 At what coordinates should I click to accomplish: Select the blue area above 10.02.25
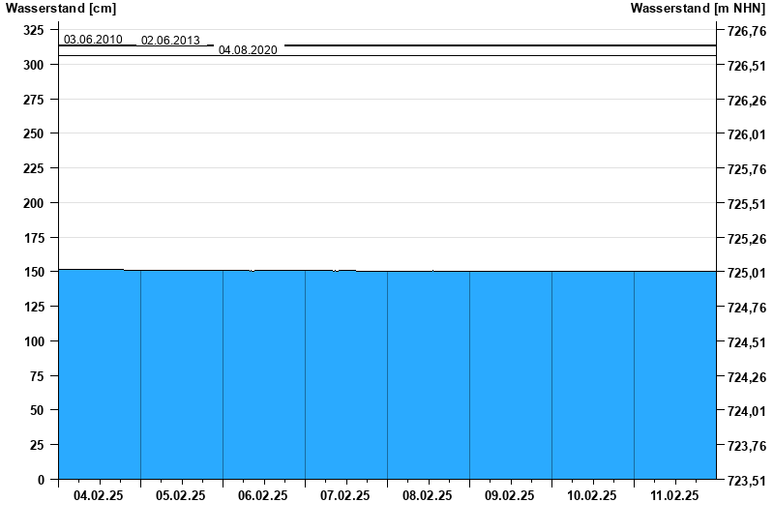point(592,375)
